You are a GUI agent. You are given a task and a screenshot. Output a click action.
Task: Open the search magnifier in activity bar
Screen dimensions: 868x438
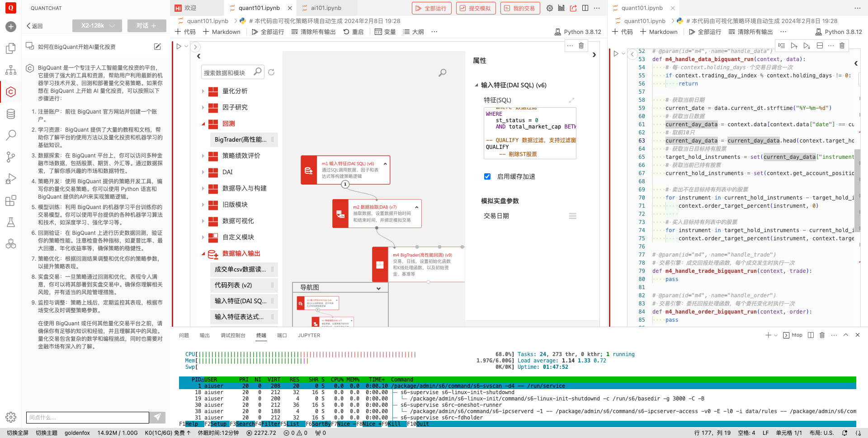point(11,135)
